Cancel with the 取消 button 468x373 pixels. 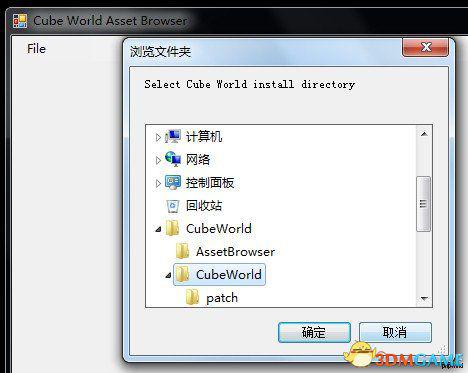coord(395,332)
